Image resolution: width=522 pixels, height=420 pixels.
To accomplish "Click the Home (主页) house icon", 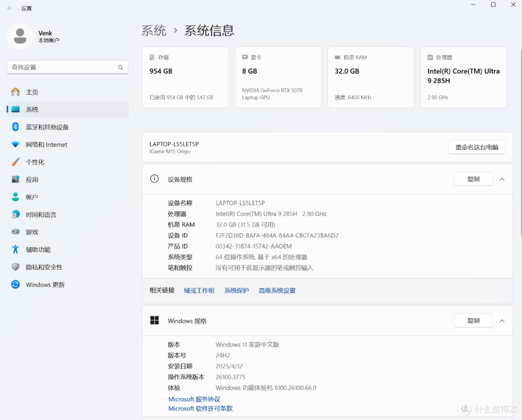I will (15, 92).
